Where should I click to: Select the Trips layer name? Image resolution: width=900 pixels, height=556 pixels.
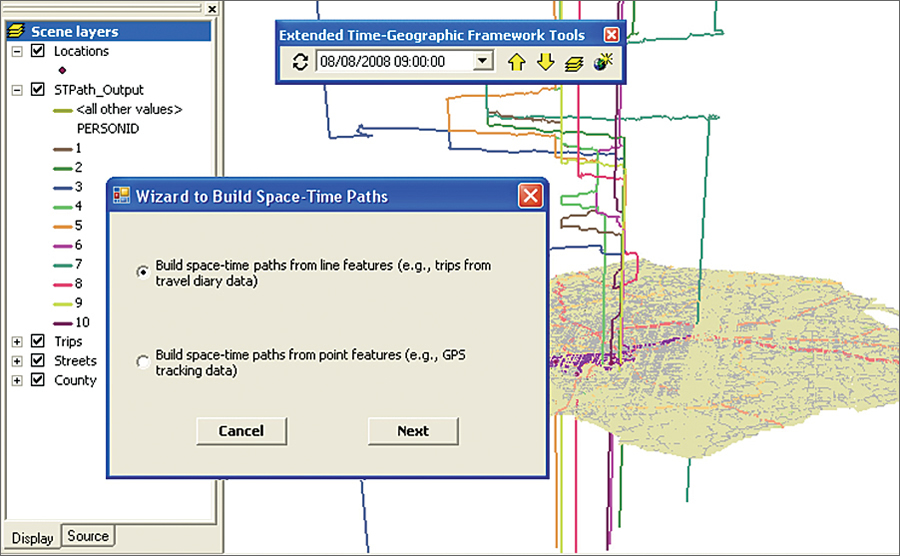point(68,341)
